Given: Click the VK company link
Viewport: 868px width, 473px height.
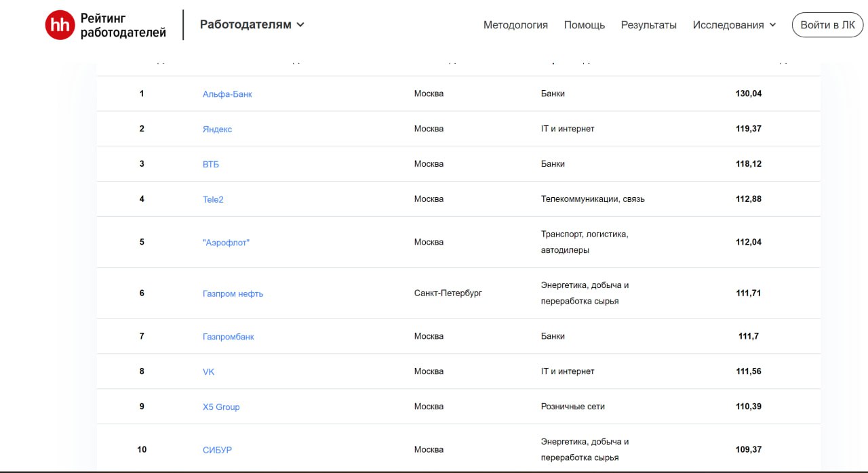Looking at the screenshot, I should tap(208, 371).
